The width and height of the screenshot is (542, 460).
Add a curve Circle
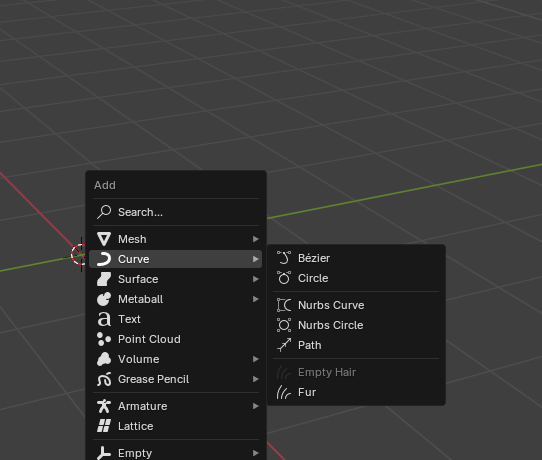[356, 278]
